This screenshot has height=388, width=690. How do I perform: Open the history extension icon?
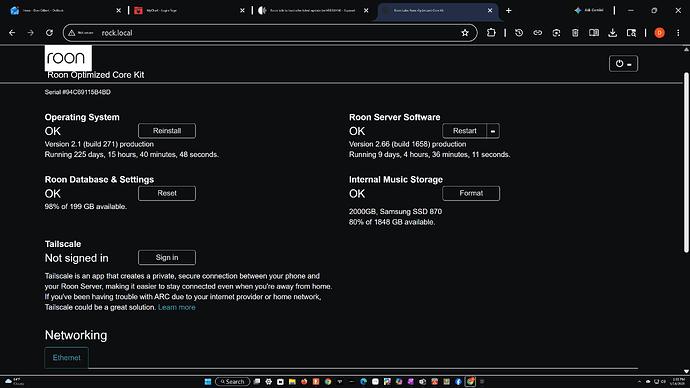[519, 33]
